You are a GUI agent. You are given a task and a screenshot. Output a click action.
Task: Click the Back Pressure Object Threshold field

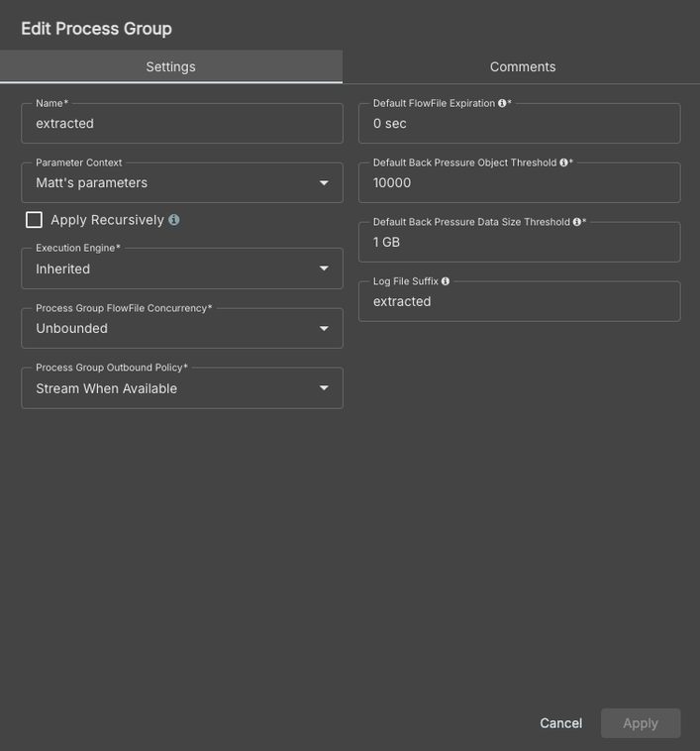pos(519,183)
